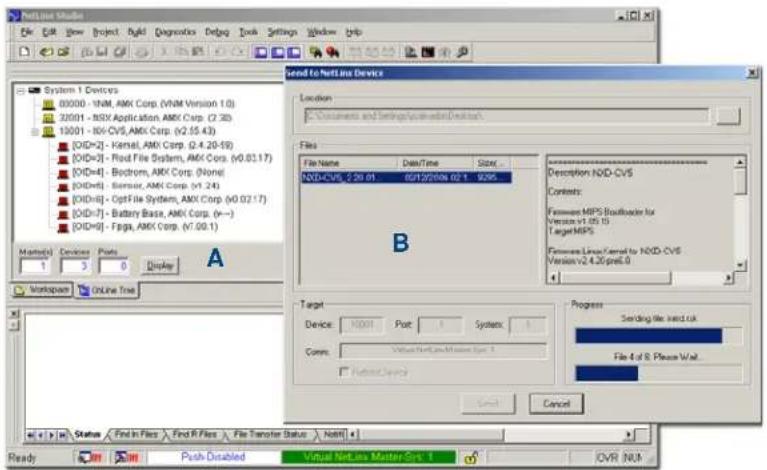Click the greyed-out printer toolbar icon
The width and height of the screenshot is (767, 470).
pos(142,52)
